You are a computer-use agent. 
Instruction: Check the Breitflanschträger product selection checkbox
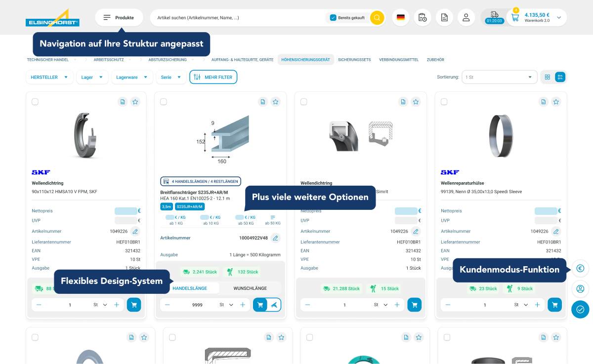[x=164, y=102]
